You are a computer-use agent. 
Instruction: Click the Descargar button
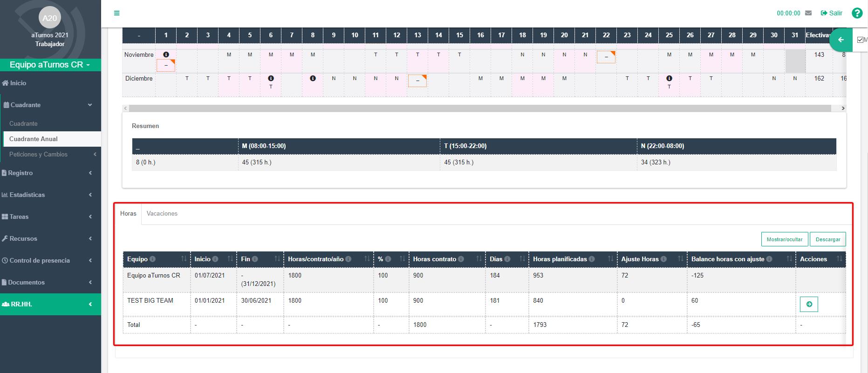coord(827,239)
